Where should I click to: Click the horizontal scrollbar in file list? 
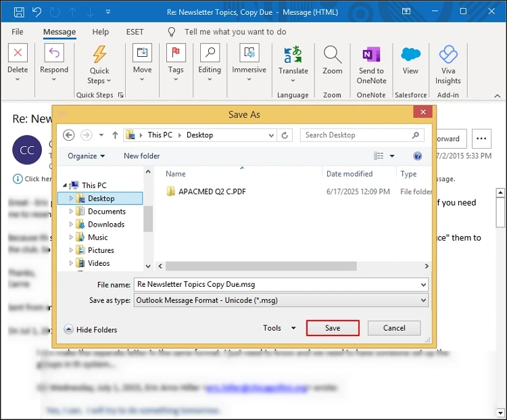tap(261, 266)
